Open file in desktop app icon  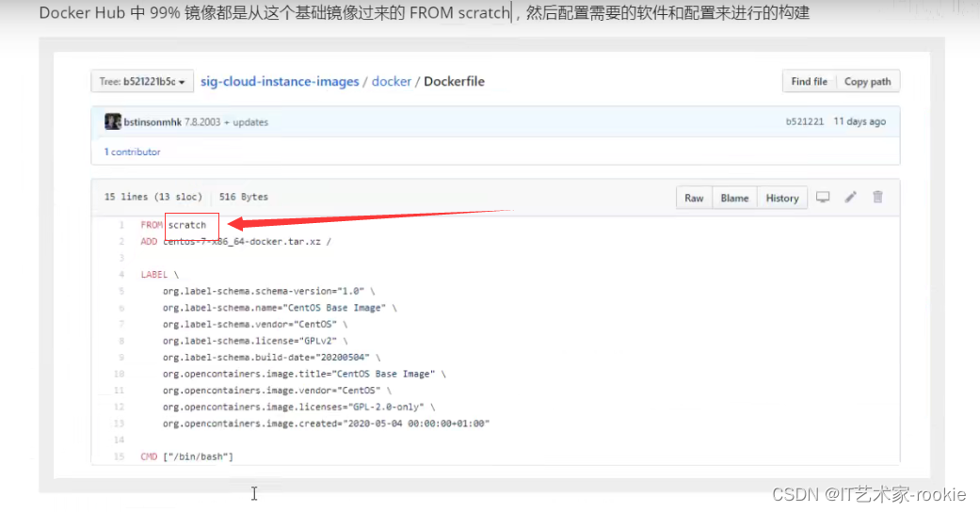coord(823,197)
